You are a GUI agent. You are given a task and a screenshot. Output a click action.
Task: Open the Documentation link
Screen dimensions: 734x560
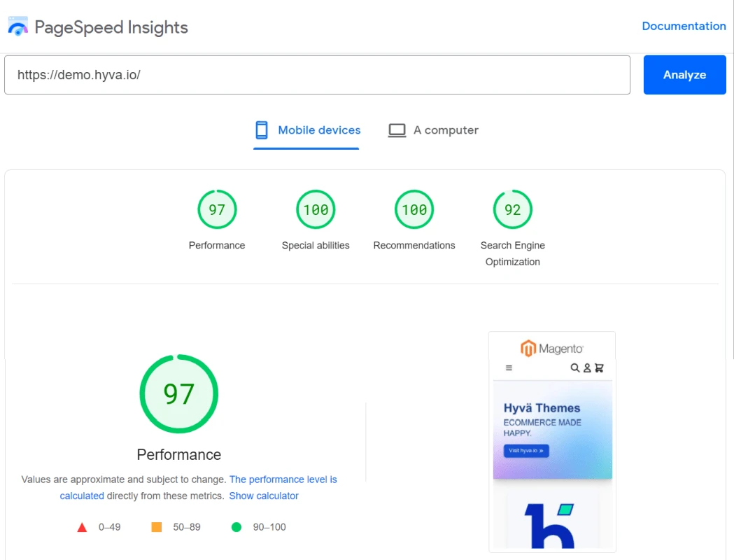pos(684,26)
